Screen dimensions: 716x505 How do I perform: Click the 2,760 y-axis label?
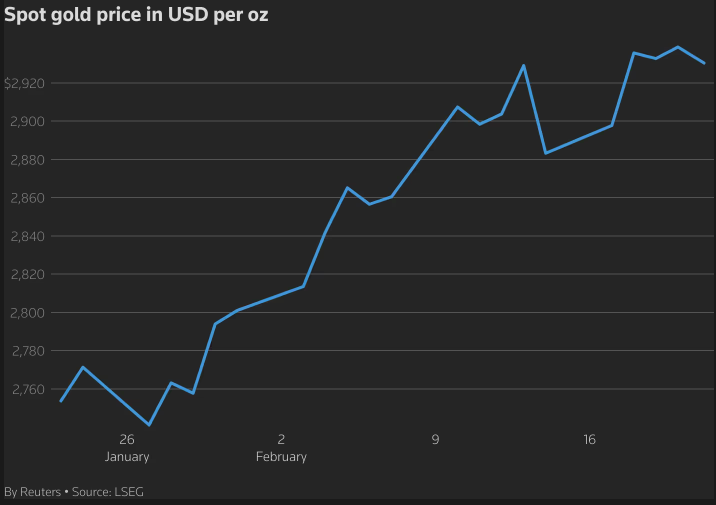pyautogui.click(x=26, y=389)
